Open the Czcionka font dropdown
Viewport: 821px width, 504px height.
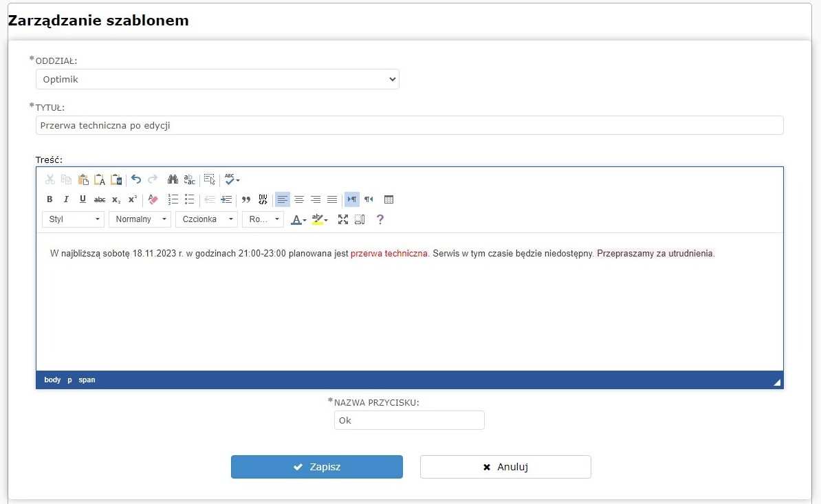[206, 219]
